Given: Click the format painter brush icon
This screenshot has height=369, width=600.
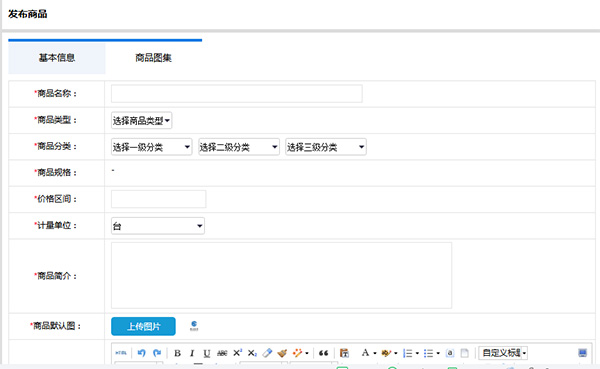Looking at the screenshot, I should 282,353.
